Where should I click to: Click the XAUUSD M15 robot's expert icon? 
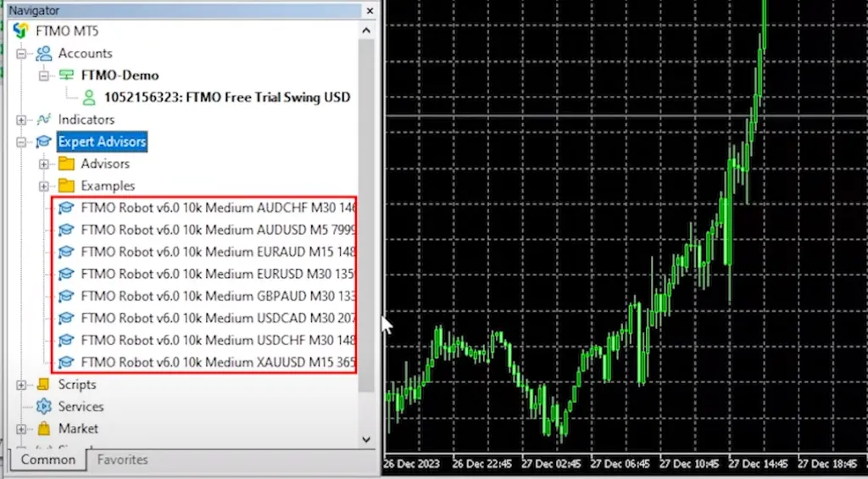(66, 362)
